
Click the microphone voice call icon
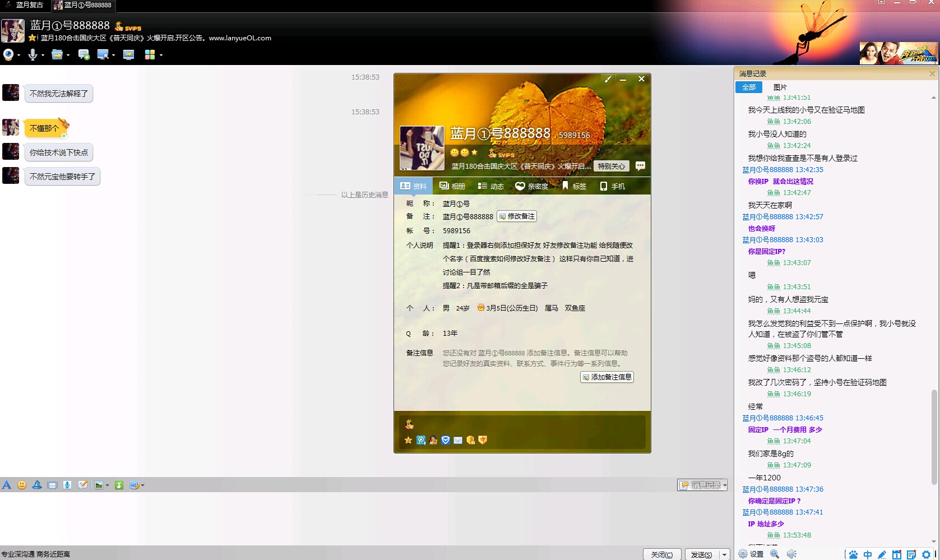[x=33, y=54]
